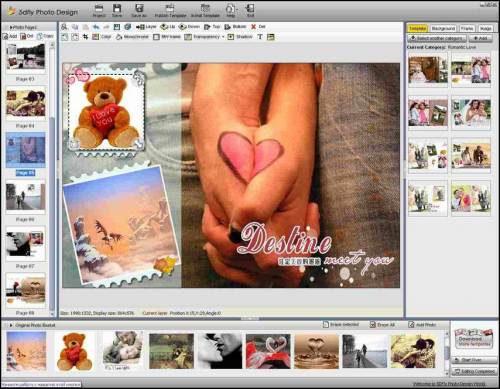This screenshot has height=389, width=500.
Task: Click Erase selected in photo basket
Action: [340, 324]
